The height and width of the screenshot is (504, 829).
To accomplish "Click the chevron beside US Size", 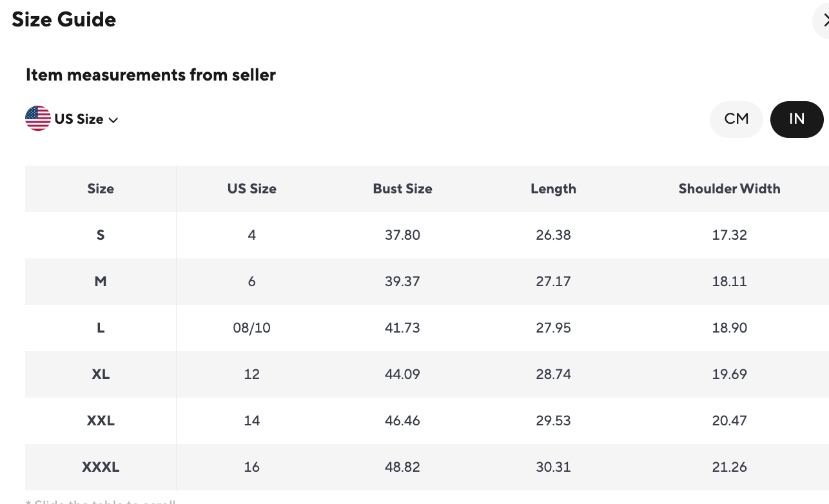I will pos(113,120).
